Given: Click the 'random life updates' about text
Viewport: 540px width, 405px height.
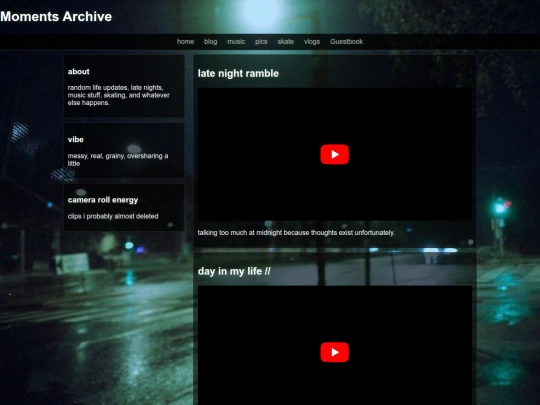Looking at the screenshot, I should pyautogui.click(x=118, y=95).
